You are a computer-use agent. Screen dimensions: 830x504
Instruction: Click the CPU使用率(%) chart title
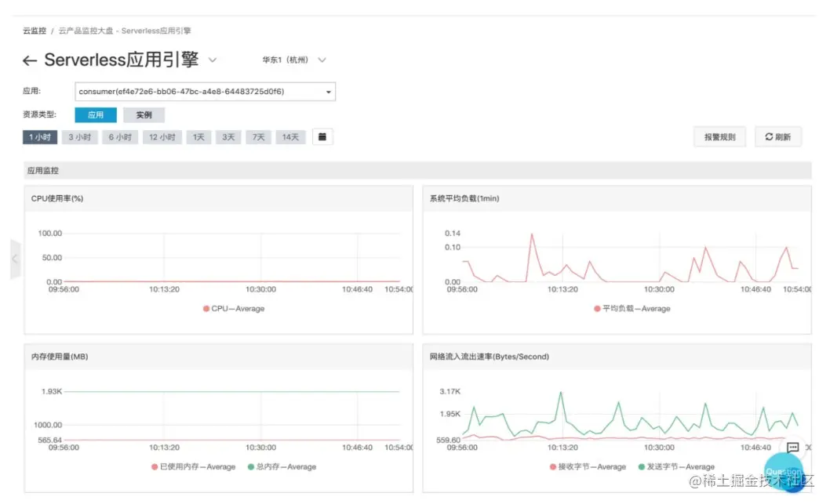pos(57,198)
